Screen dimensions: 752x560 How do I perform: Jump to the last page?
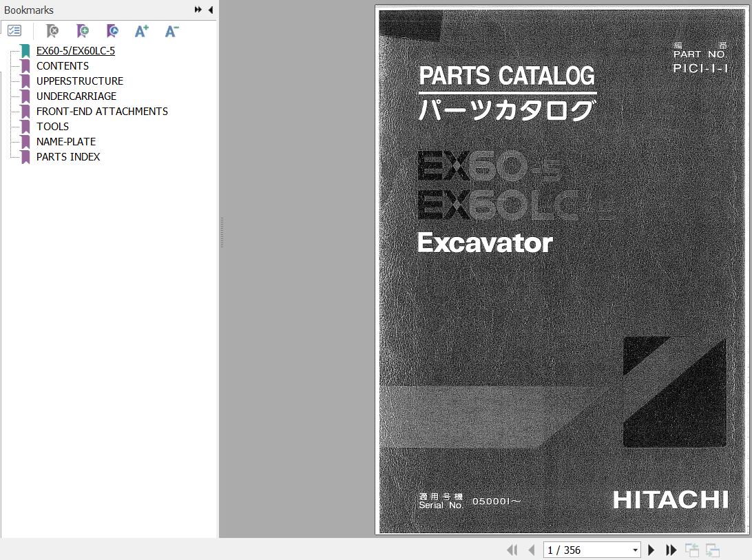tap(671, 550)
